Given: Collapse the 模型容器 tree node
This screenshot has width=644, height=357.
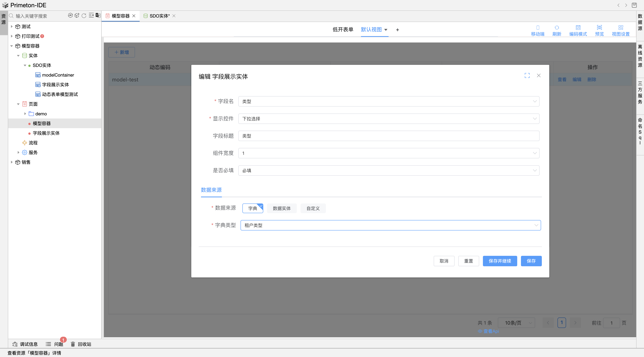Looking at the screenshot, I should [12, 46].
